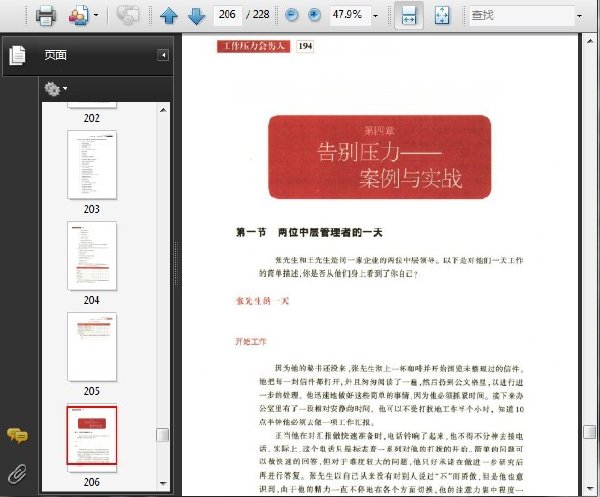Click the red subheading 开始工作

[251, 342]
